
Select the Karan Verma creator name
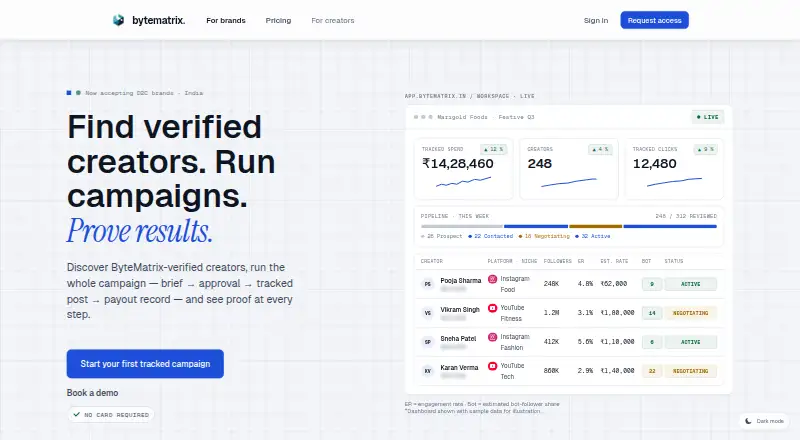[x=459, y=368]
